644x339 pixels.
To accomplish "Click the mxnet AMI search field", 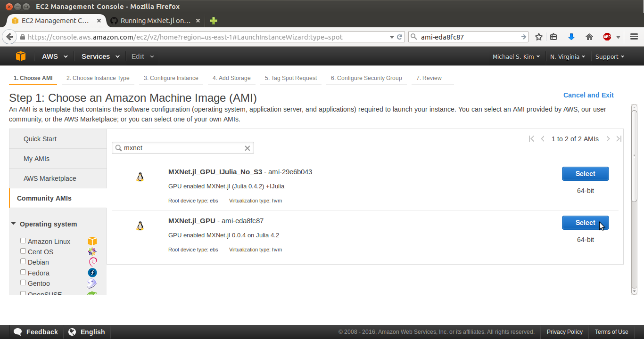I will tap(182, 148).
